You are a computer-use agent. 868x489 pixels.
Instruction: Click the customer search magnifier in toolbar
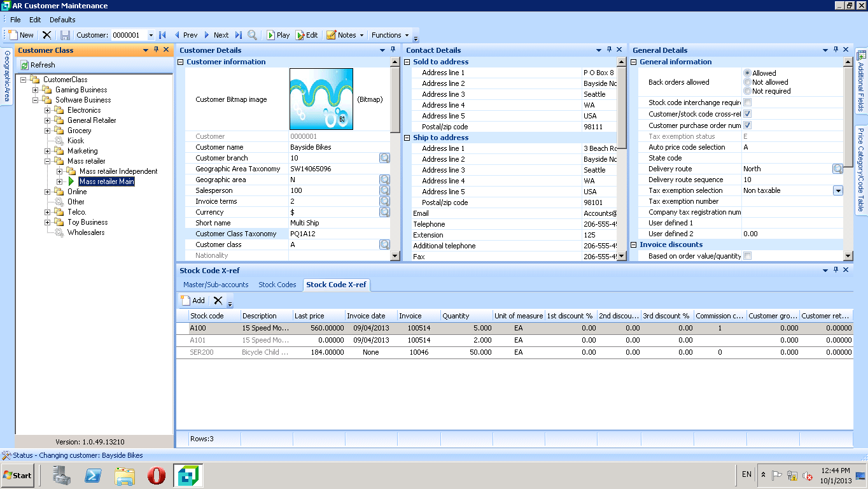pos(253,35)
